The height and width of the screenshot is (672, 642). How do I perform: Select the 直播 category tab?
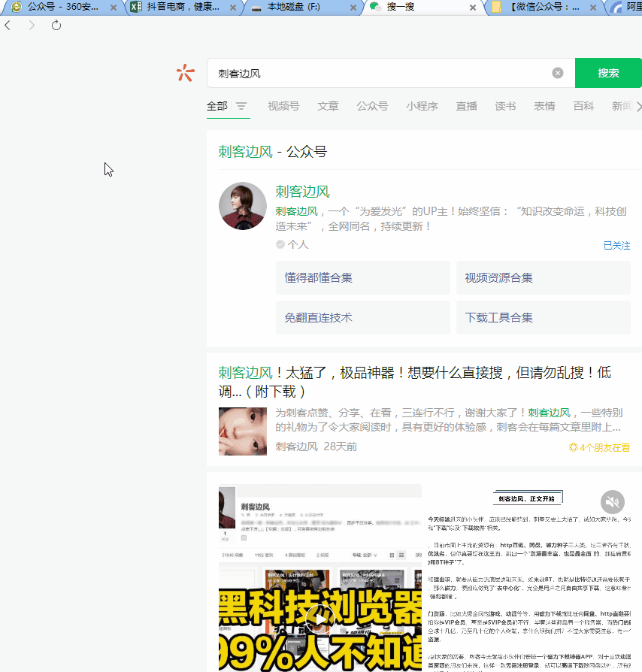[466, 106]
